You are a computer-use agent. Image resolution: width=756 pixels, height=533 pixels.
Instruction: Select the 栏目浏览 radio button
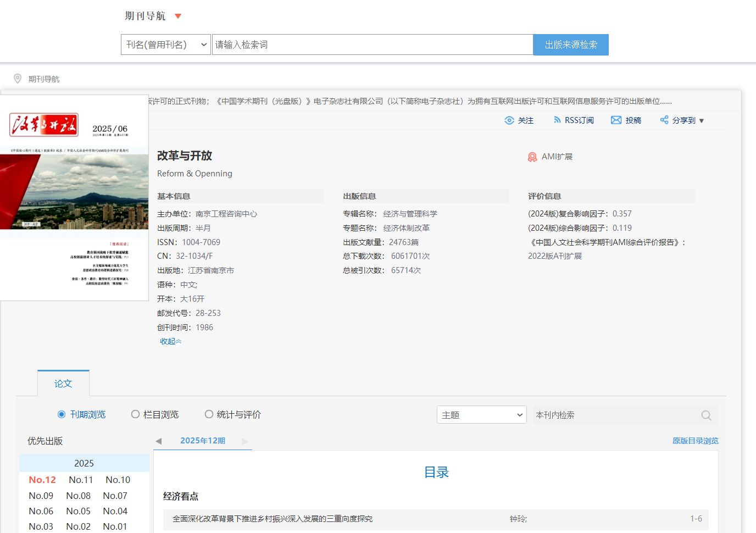[x=135, y=414]
